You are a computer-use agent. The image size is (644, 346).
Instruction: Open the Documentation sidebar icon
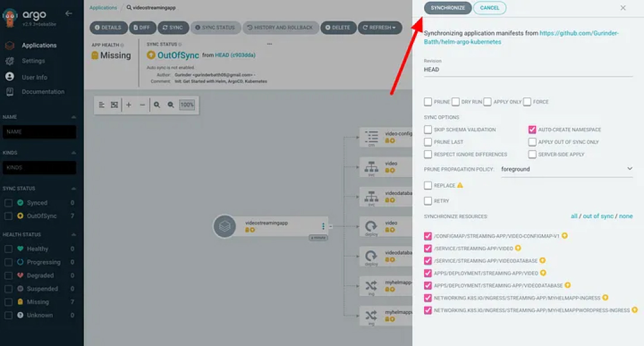pos(10,92)
